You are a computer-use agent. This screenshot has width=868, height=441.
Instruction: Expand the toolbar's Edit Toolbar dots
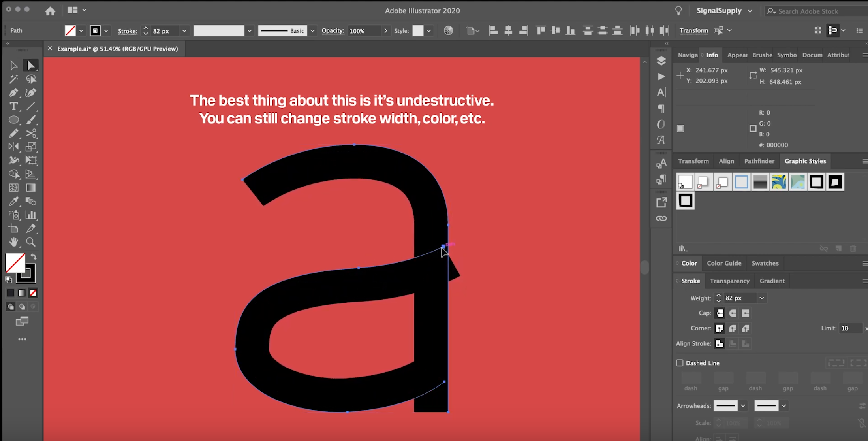22,339
